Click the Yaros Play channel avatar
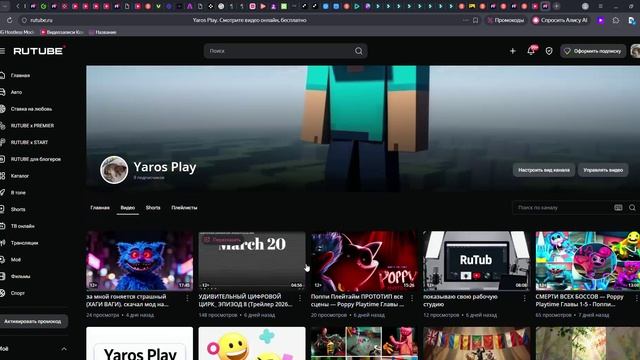Image resolution: width=640 pixels, height=360 pixels. (x=114, y=170)
